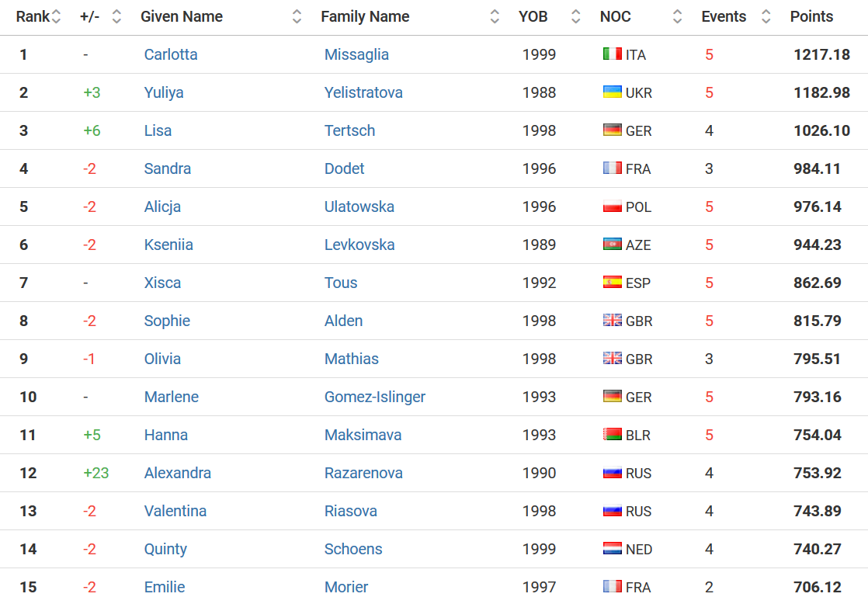Image resolution: width=868 pixels, height=604 pixels.
Task: Click Quinty given name link
Action: [x=165, y=549]
